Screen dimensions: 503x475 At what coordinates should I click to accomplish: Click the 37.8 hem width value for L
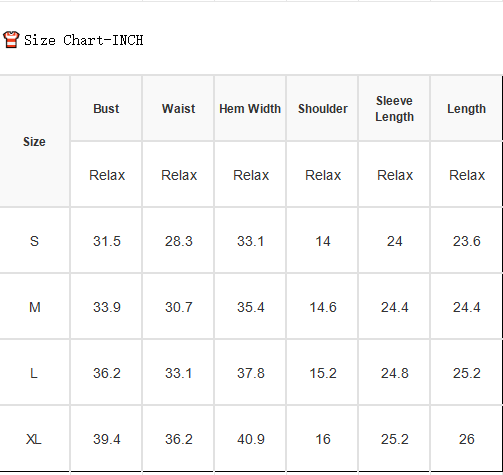(x=251, y=373)
